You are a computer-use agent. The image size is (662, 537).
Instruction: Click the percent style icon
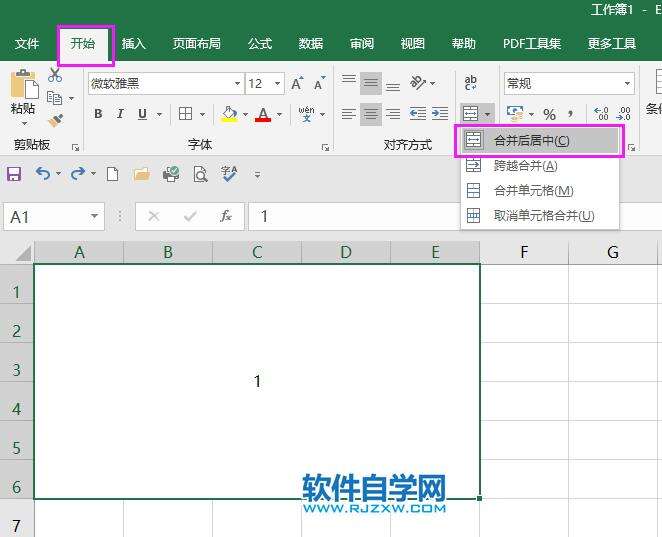(549, 114)
